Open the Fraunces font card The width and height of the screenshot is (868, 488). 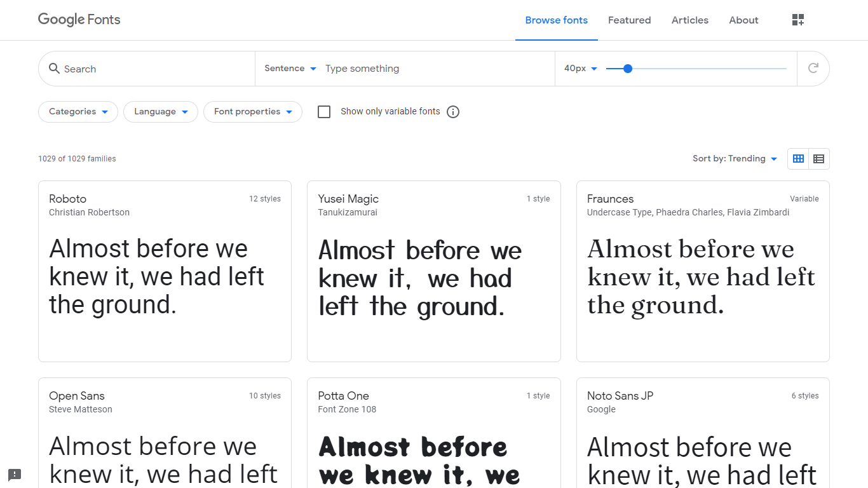click(x=703, y=271)
